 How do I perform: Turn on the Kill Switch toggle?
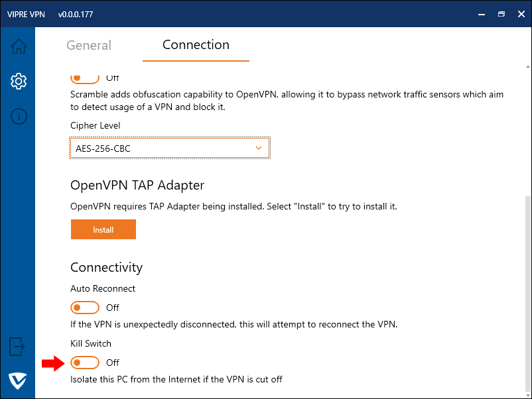85,363
